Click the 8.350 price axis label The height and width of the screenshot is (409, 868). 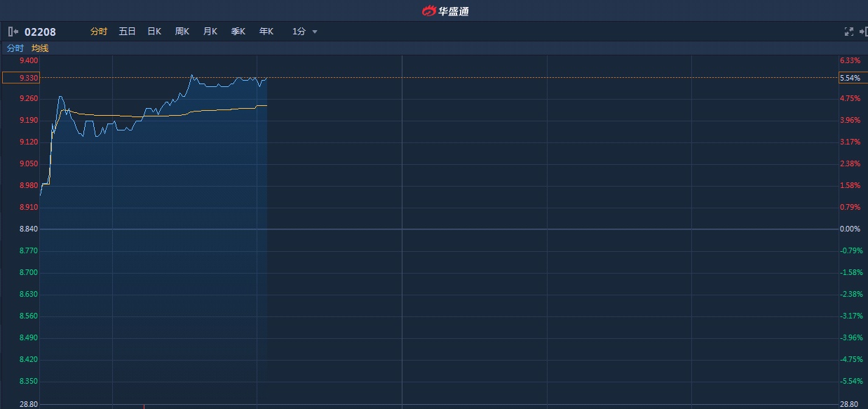(29, 381)
